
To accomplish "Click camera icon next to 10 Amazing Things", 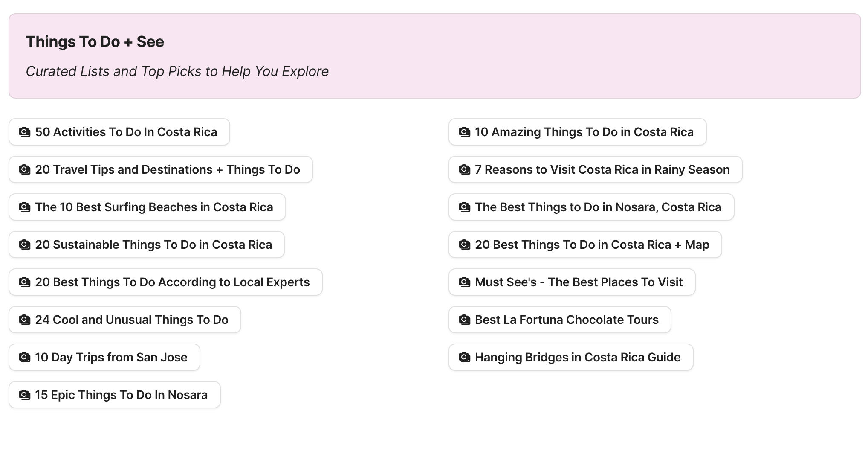I will click(x=465, y=132).
